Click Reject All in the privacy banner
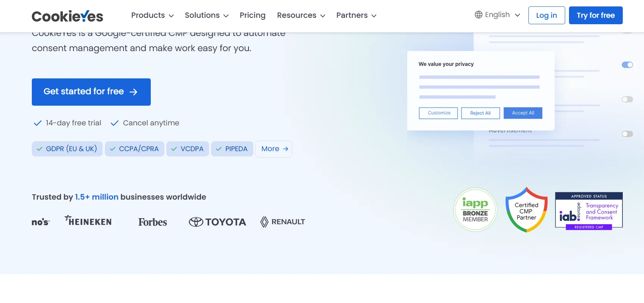This screenshot has height=303, width=644. click(x=480, y=113)
